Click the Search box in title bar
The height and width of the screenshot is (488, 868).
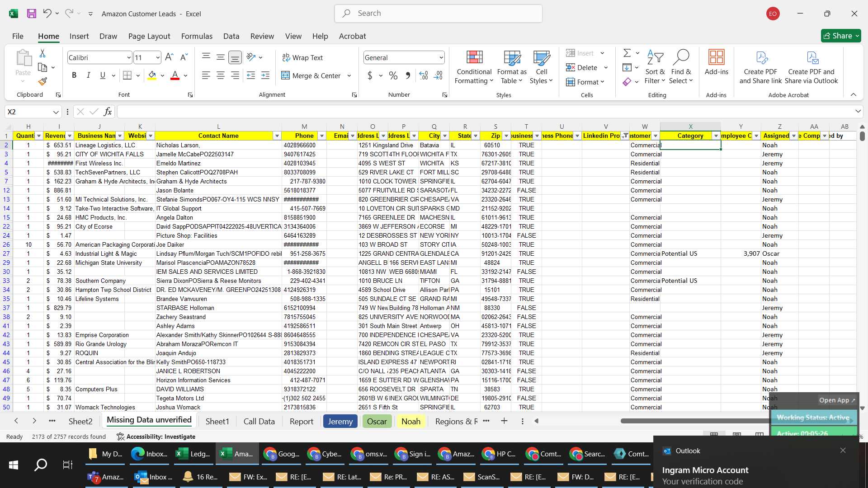point(438,14)
